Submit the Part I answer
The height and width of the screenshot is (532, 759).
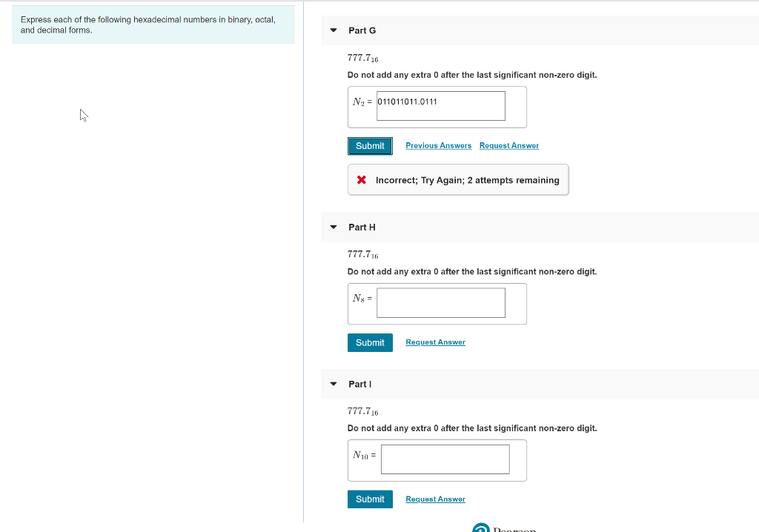coord(370,499)
